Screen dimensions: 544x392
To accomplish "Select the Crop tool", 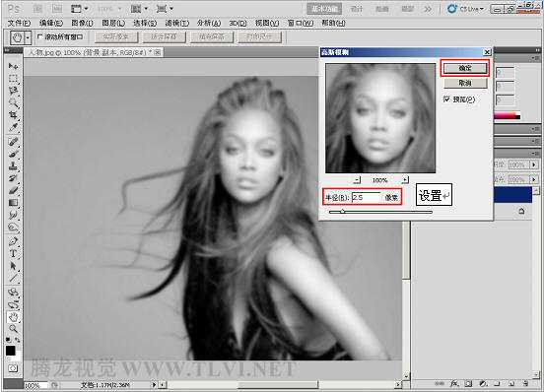I will pyautogui.click(x=13, y=115).
